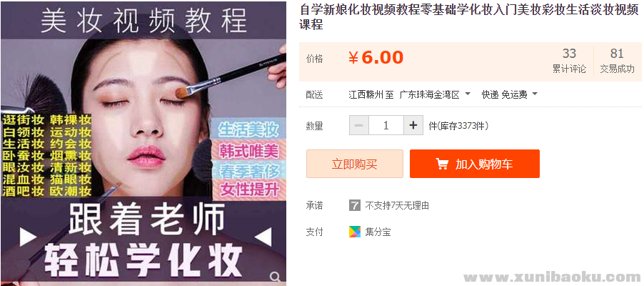
Task: Show next product image with right arrow
Action: click(x=263, y=237)
